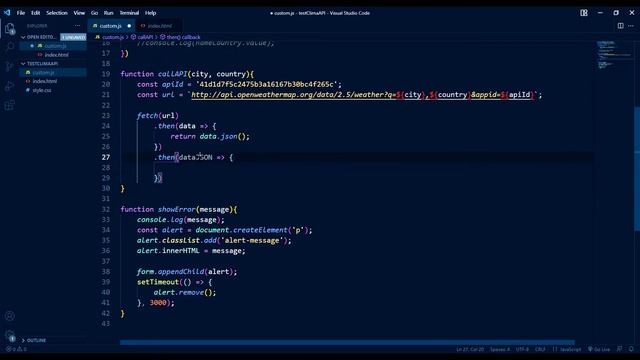The image size is (640, 360).
Task: Click line number 19 in the gutter
Action: tap(106, 74)
